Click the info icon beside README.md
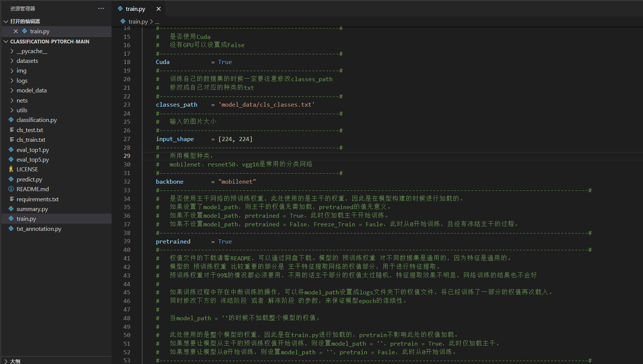 pos(11,189)
